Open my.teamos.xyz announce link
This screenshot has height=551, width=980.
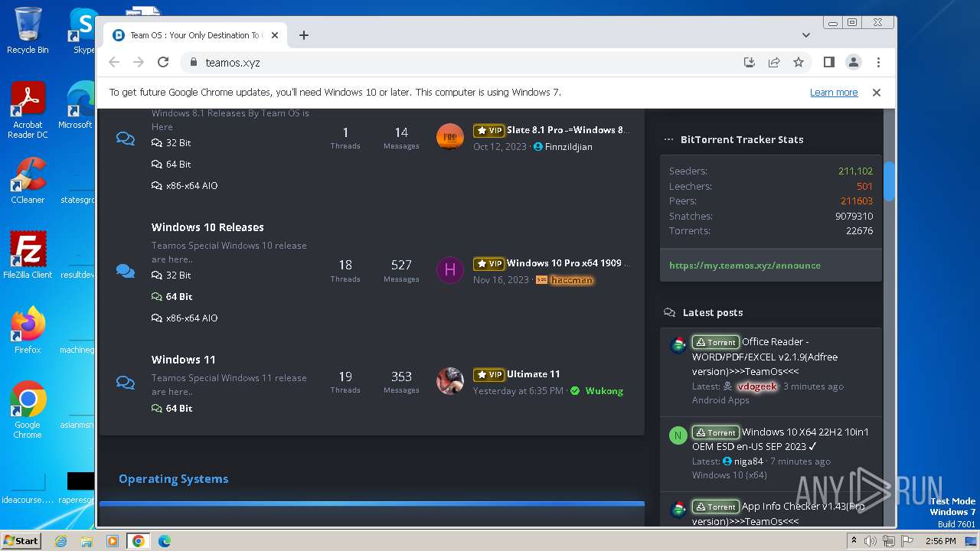click(745, 266)
